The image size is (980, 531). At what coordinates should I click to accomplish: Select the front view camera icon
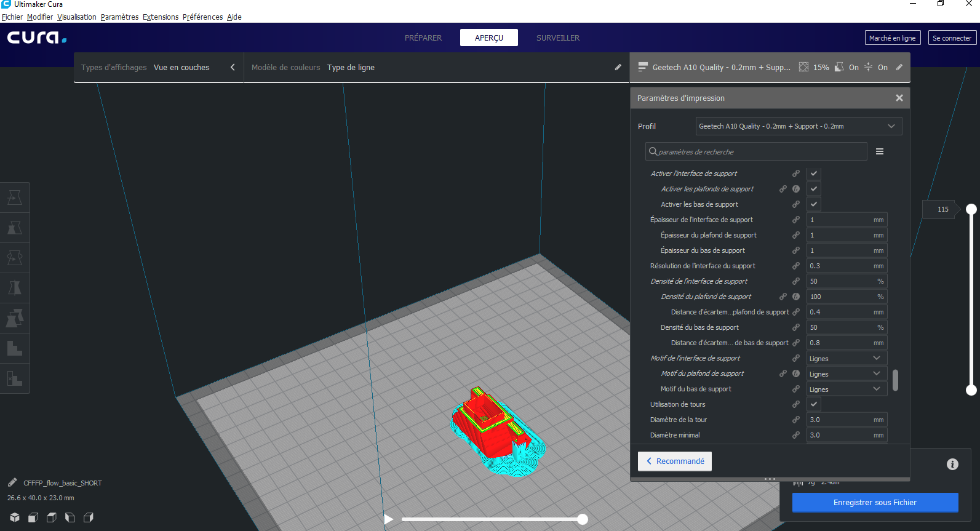point(33,517)
